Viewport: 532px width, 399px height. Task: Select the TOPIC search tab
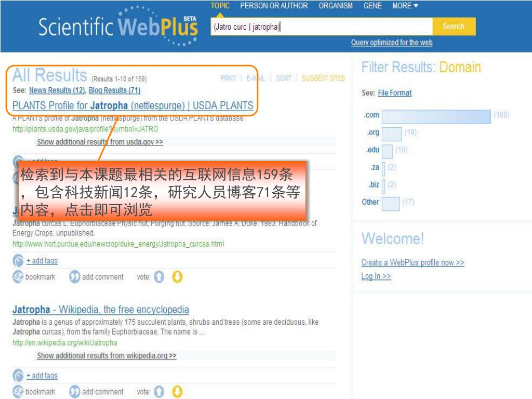(220, 6)
